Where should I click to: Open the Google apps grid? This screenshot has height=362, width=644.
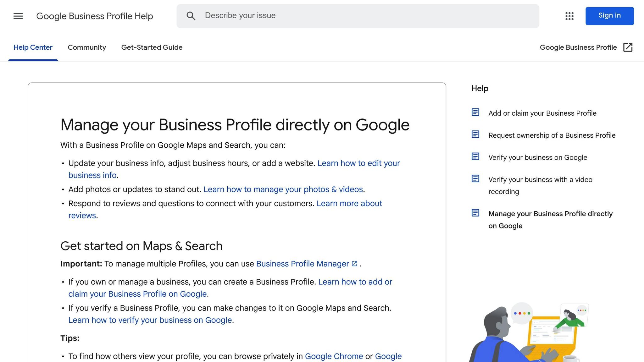569,16
